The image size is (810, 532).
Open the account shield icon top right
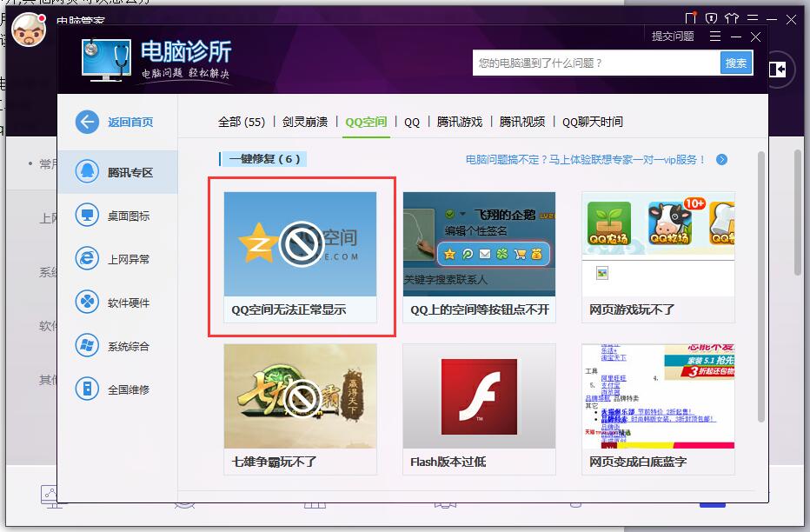[x=713, y=18]
